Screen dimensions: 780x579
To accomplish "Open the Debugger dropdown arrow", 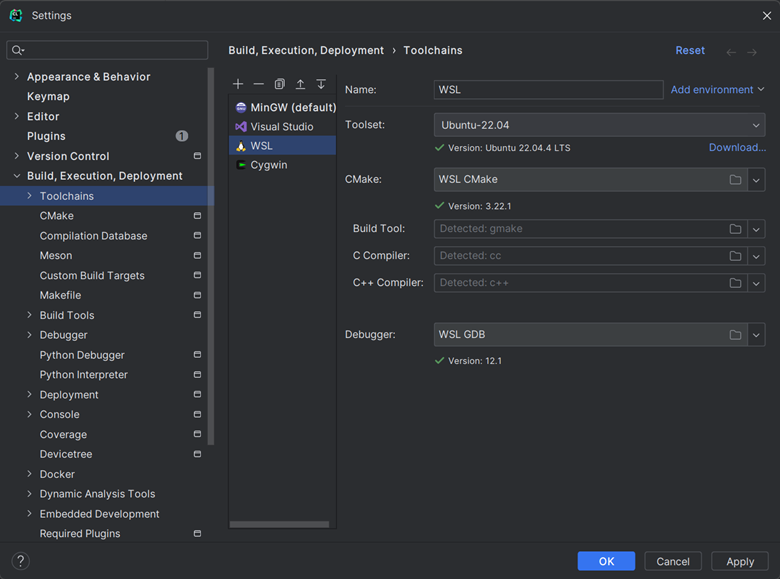I will (756, 335).
